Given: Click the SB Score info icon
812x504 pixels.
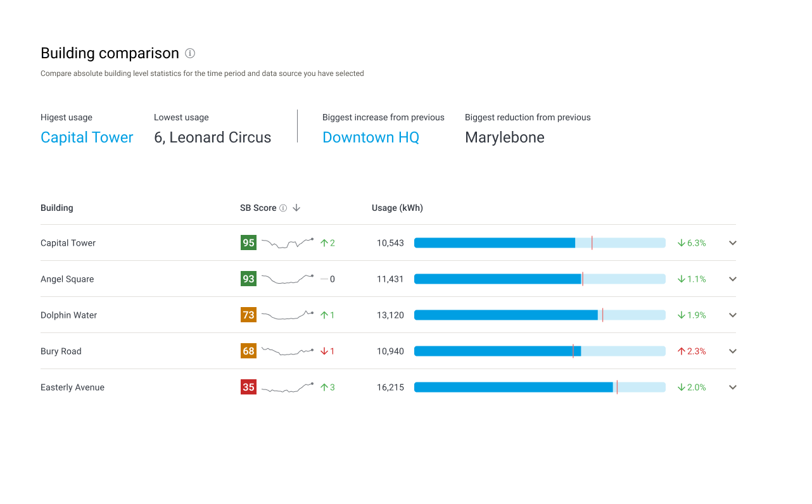Looking at the screenshot, I should 283,208.
